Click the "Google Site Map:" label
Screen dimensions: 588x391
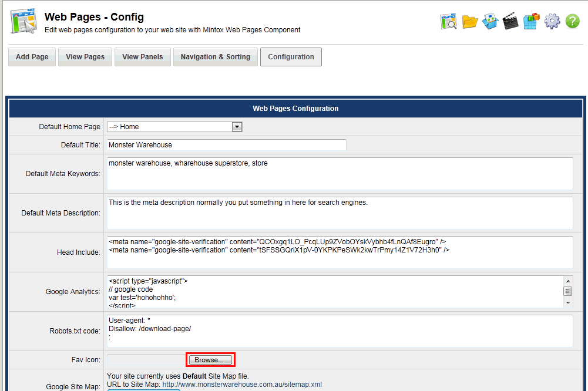tap(73, 386)
